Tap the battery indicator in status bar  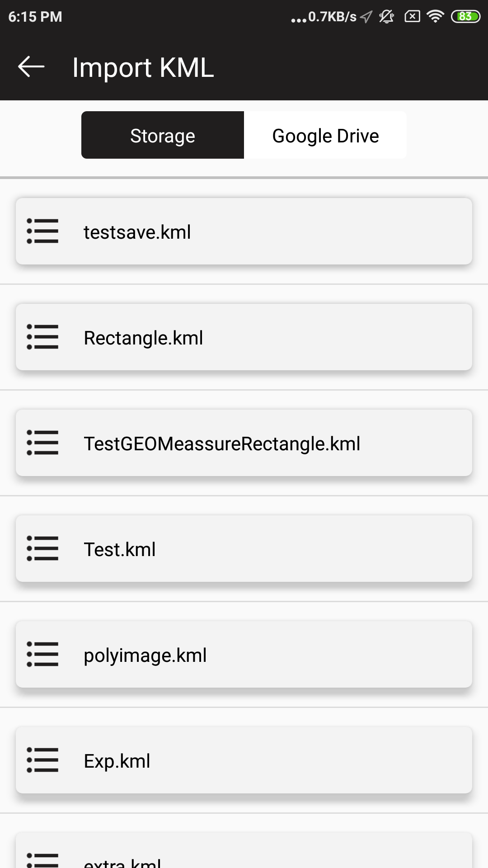[465, 17]
